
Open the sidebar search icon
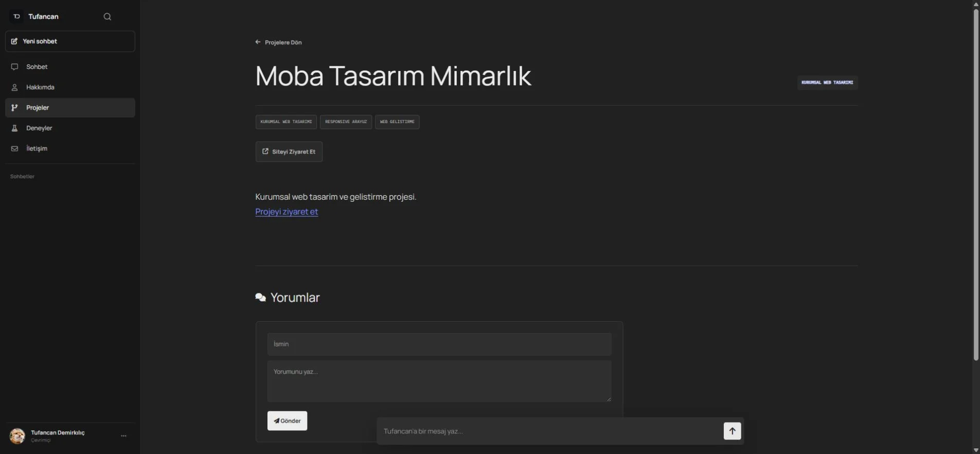click(107, 16)
